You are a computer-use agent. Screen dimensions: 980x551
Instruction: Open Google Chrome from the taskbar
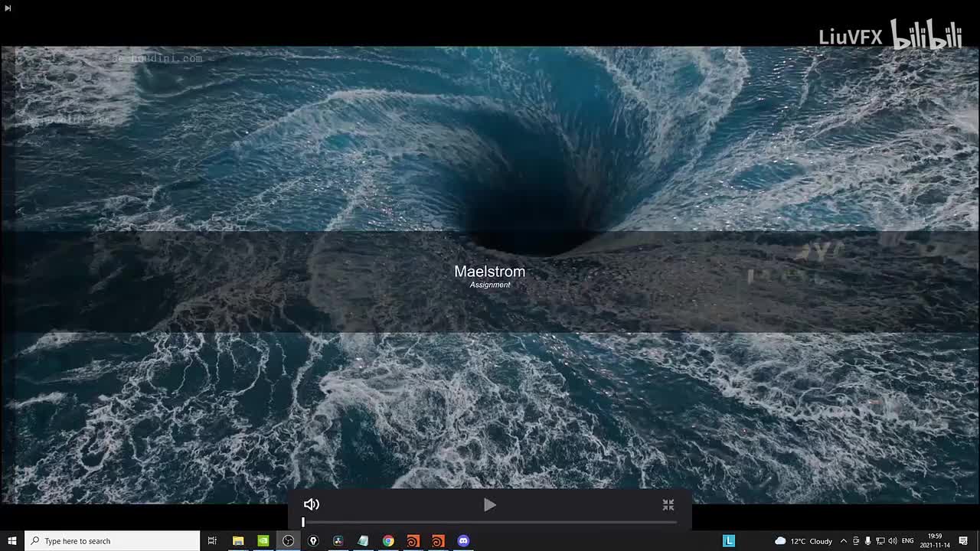pos(388,541)
